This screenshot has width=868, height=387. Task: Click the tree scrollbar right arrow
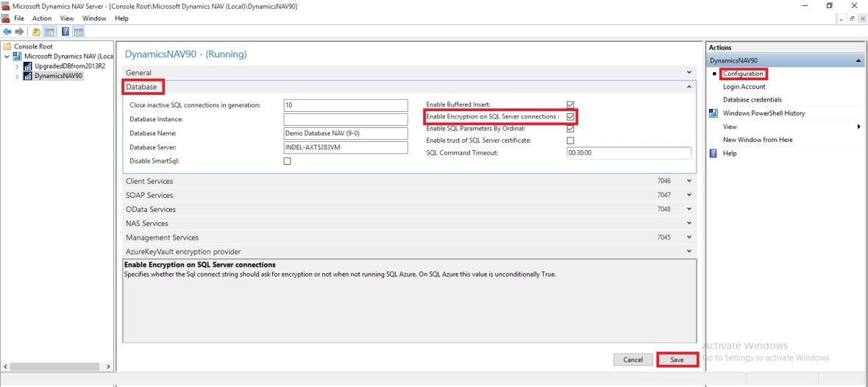[109, 366]
